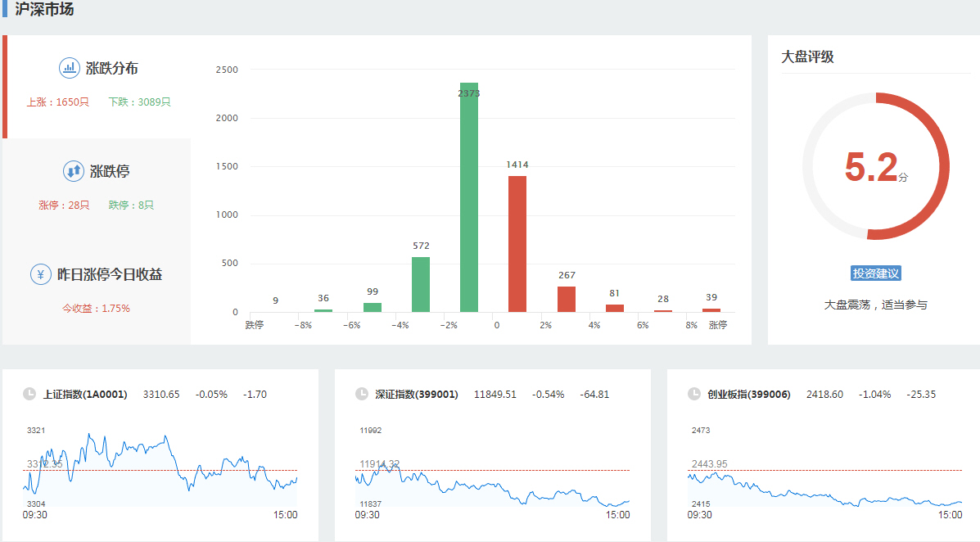Click the red bar labeled 1414

click(517, 244)
